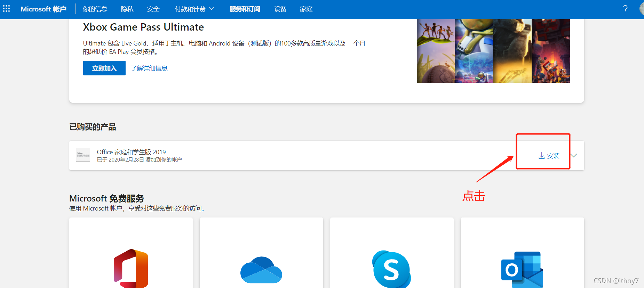
Task: Open the OneDrive cloud service card
Action: (261, 253)
